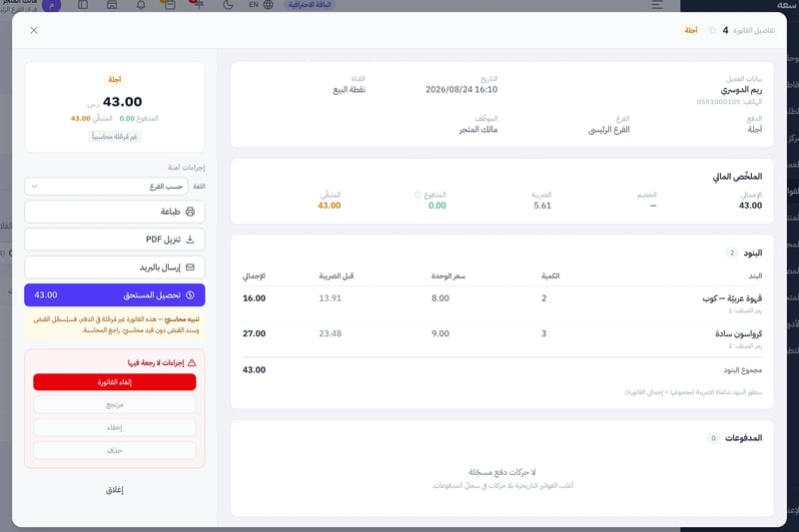Cancel the invoice with إلغاء الفاتورة
Image resolution: width=799 pixels, height=532 pixels.
pyautogui.click(x=115, y=382)
